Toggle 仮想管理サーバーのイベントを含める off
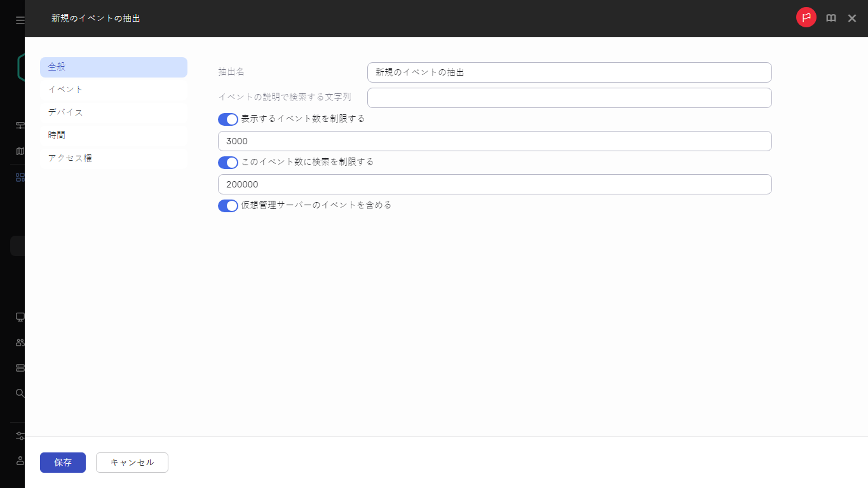 [x=227, y=206]
